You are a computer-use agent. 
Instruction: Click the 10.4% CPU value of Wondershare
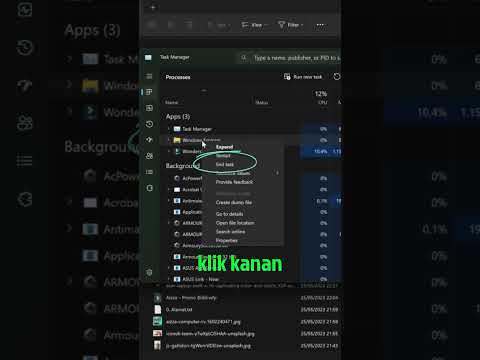320,151
